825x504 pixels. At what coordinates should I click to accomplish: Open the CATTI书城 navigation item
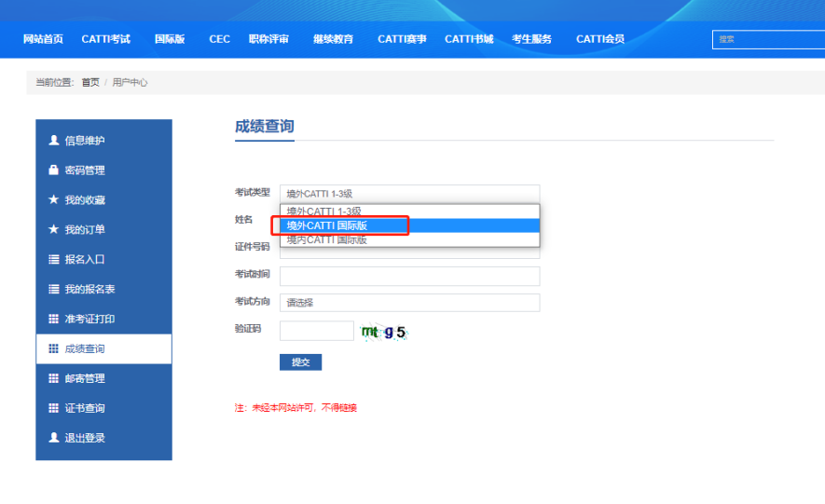469,39
